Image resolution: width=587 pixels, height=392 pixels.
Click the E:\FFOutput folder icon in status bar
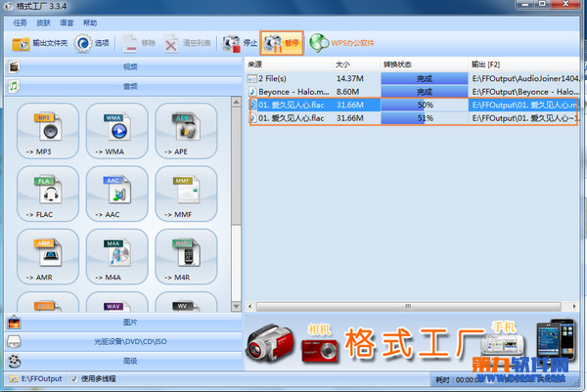pos(14,379)
